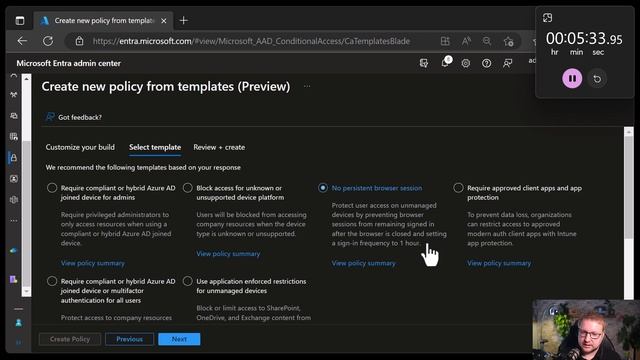640x360 pixels.
Task: Select compliant device or multifactor for all users
Action: point(52,281)
